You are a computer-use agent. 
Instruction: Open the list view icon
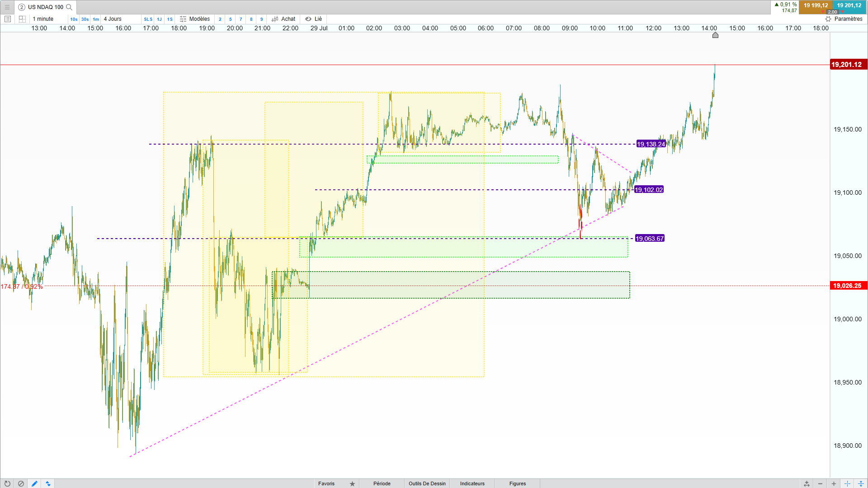click(8, 19)
